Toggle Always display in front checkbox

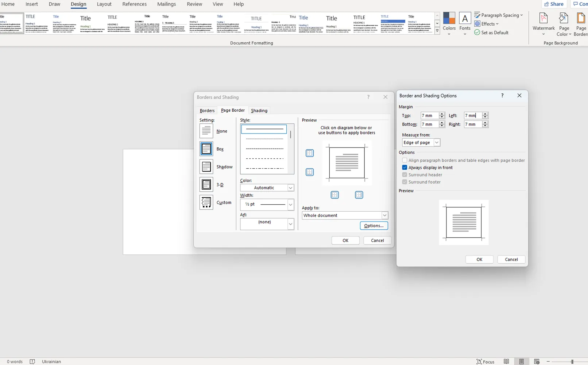coord(405,168)
